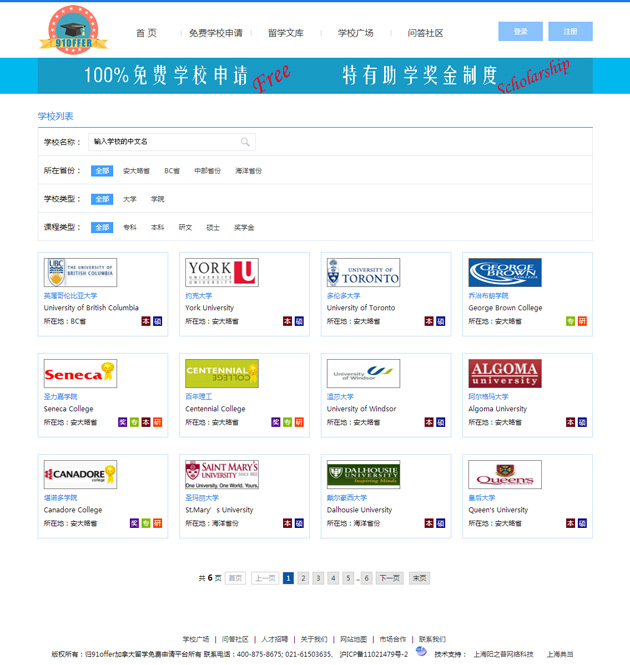
Task: Filter school type by 学院
Action: (157, 199)
